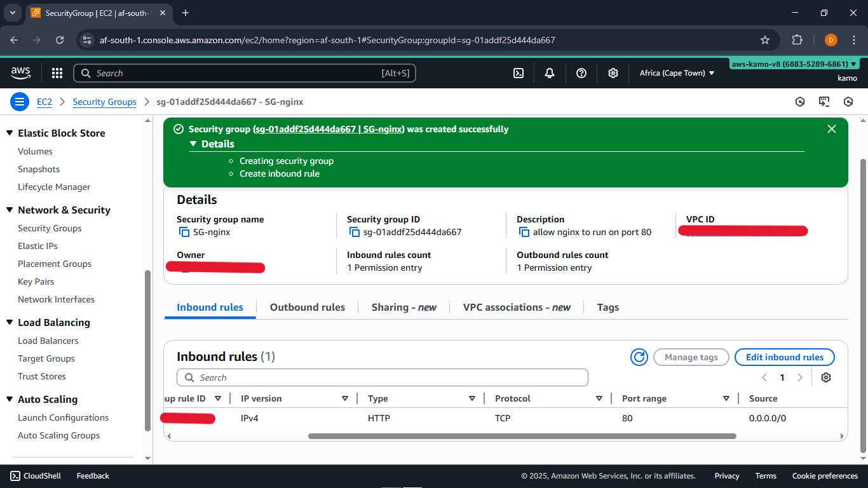Click the inbound rules horizontal scrollbar
The image size is (868, 488).
tap(521, 437)
